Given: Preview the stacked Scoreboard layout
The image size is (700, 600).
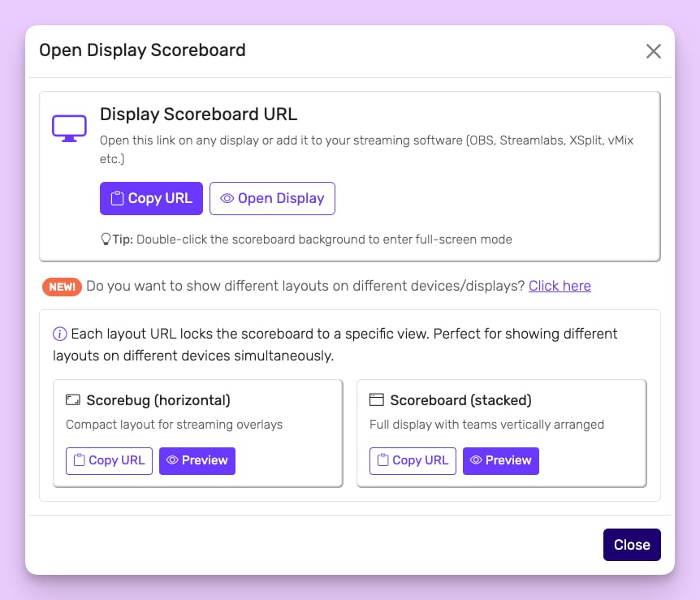Looking at the screenshot, I should tap(501, 460).
